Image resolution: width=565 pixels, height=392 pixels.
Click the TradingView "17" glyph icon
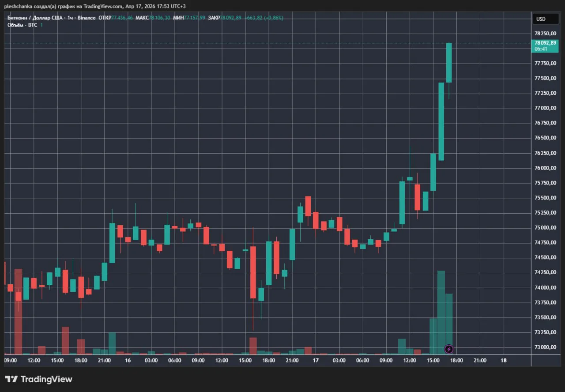pyautogui.click(x=12, y=379)
